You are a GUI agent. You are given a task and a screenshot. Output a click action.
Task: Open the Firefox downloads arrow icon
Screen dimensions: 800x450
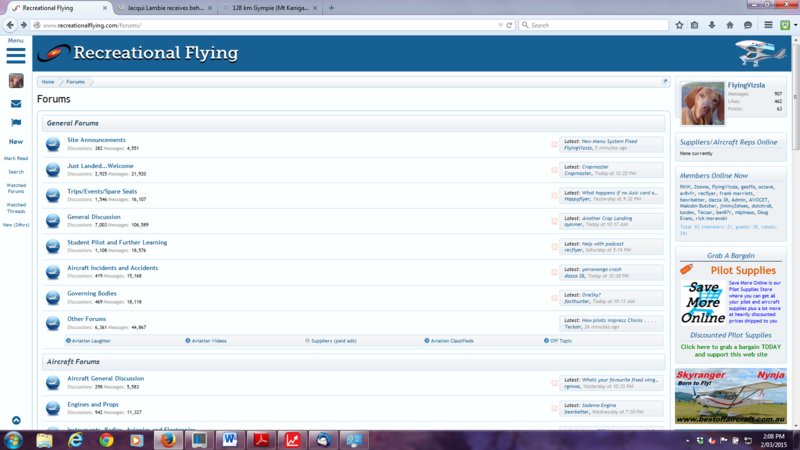tap(712, 25)
